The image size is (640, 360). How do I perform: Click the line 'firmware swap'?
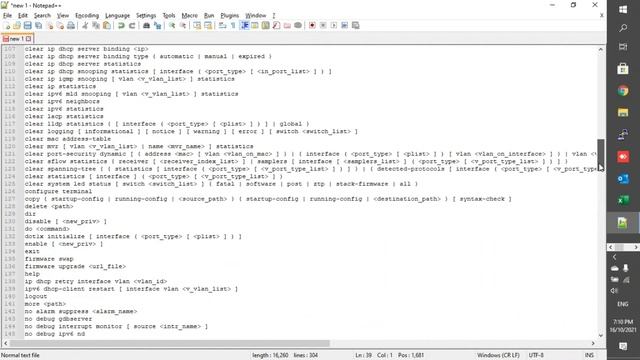click(x=49, y=259)
